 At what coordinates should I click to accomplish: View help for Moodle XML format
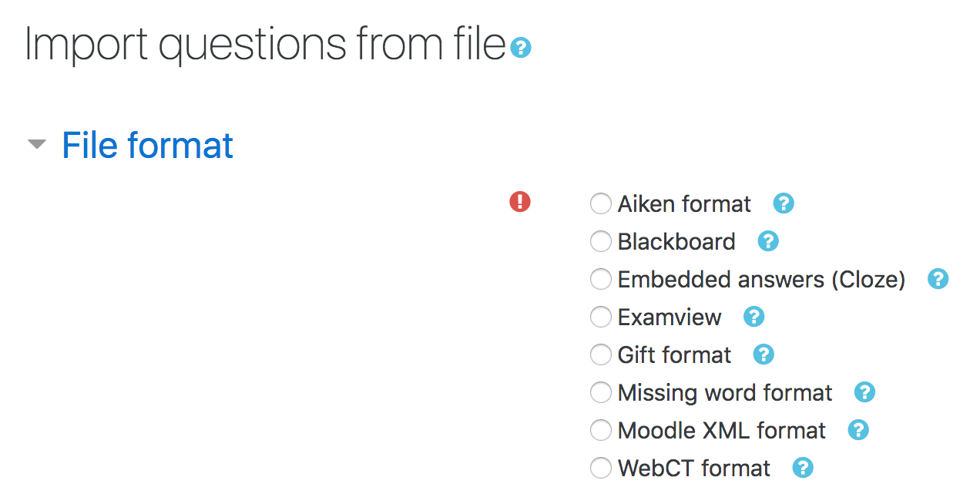tap(858, 430)
